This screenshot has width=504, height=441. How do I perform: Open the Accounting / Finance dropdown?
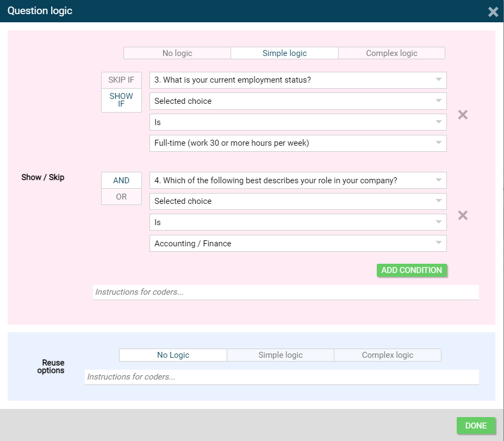(x=298, y=244)
